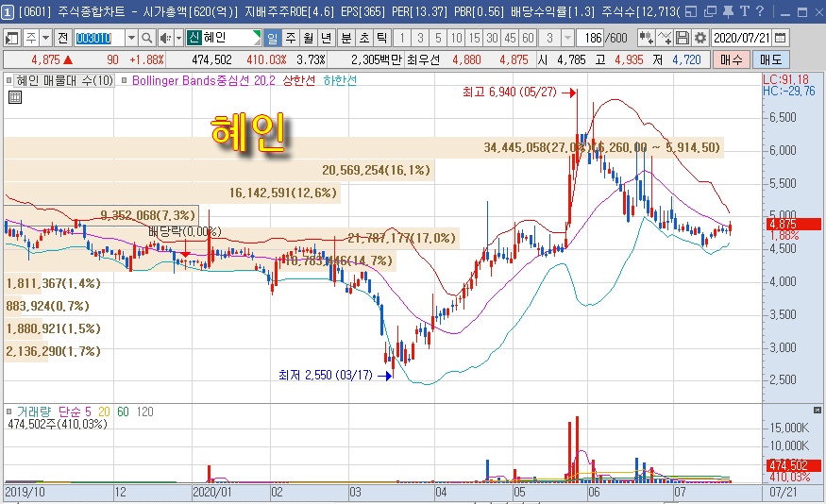Click the green 신 badge before 혜인

click(x=194, y=38)
